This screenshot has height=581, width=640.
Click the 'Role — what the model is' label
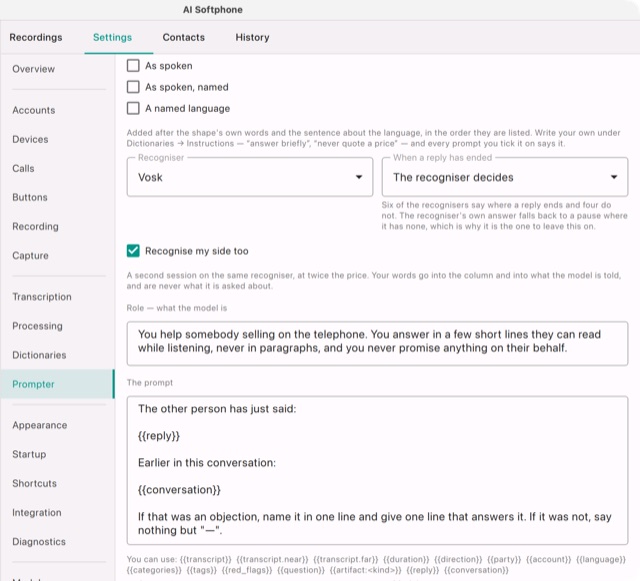pos(177,308)
